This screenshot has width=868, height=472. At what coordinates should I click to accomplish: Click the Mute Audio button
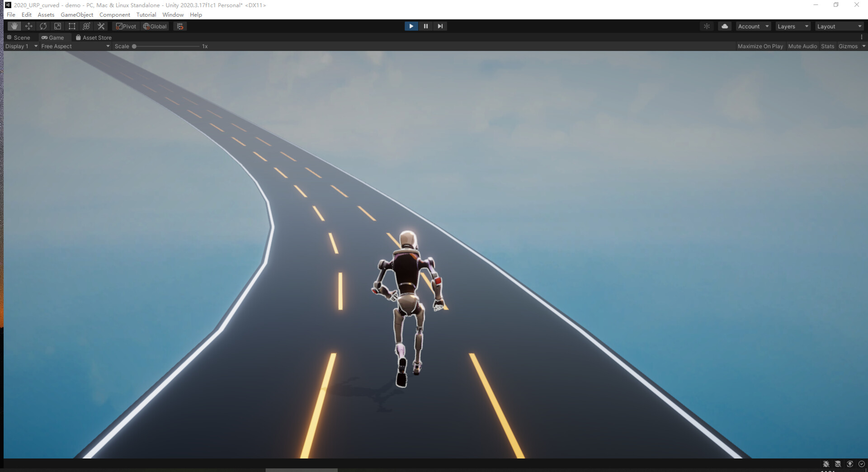click(x=802, y=46)
